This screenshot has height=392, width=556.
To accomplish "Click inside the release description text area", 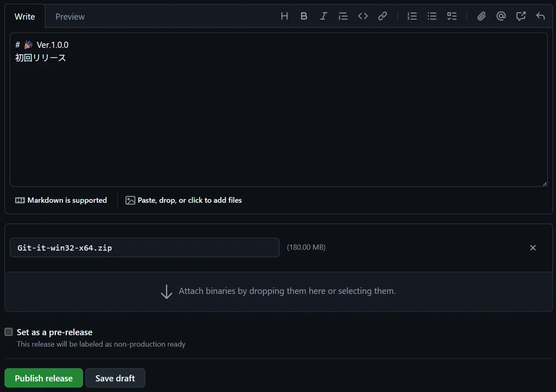I will point(278,110).
